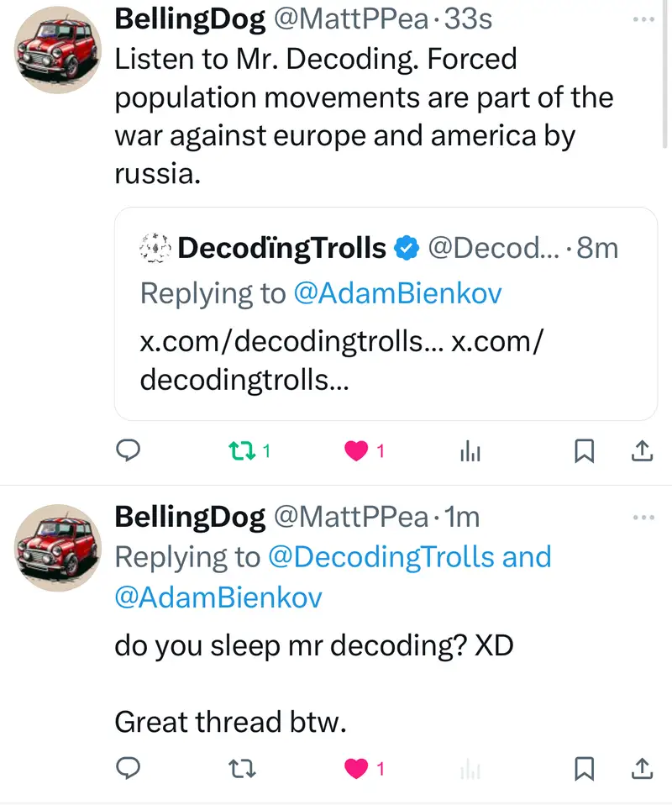Reply to the 'do you sleep' tweet
This screenshot has width=672, height=805.
127,767
